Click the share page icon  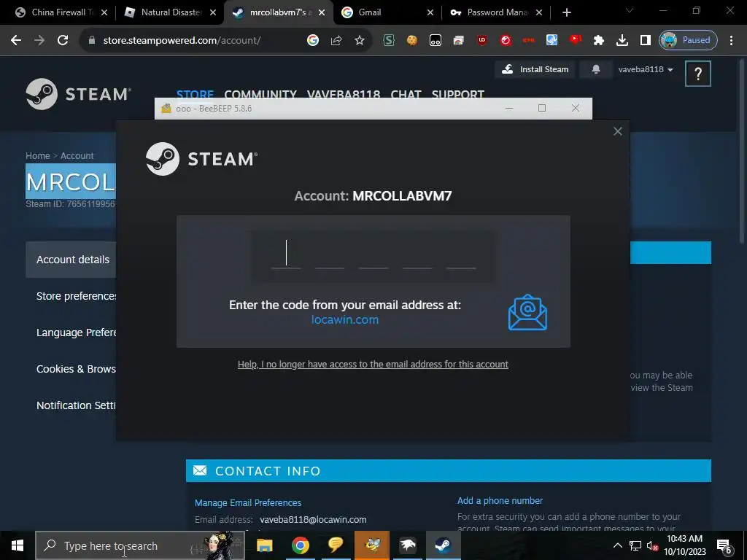[336, 41]
